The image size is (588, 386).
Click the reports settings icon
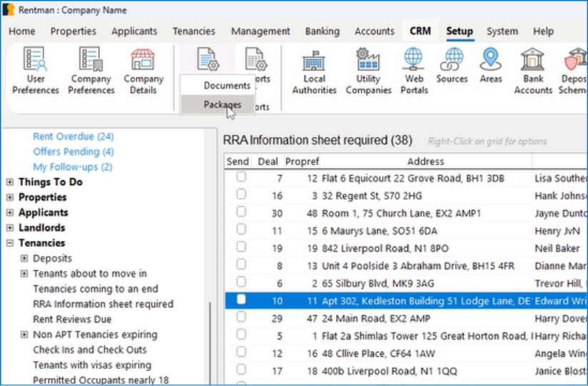coord(256,59)
